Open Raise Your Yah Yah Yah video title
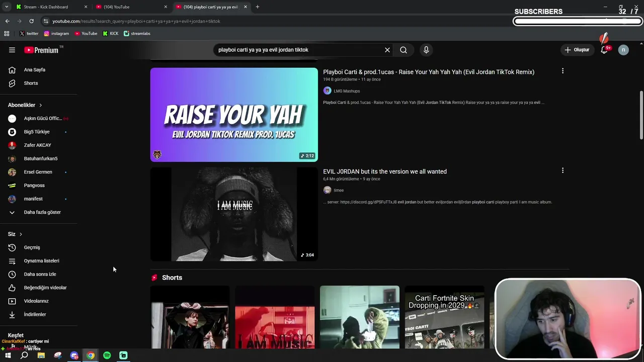Screen dimensions: 644x362 coord(429,72)
